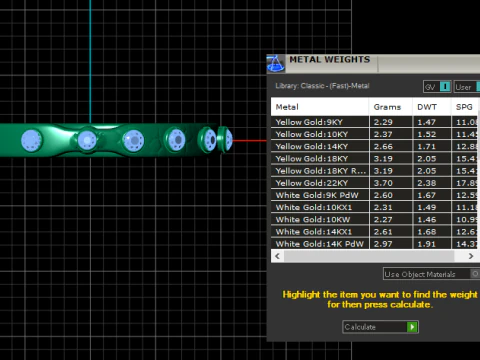This screenshot has width=480, height=360.
Task: Click the Metal Weights scale icon
Action: coord(275,63)
